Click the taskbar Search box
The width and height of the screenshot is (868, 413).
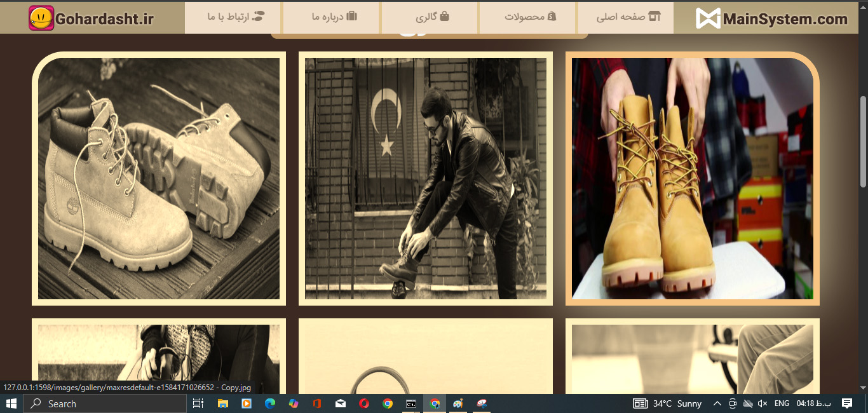pos(105,403)
